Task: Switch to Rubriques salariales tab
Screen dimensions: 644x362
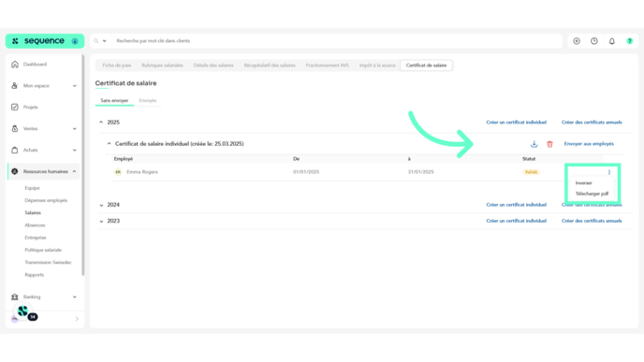Action: pyautogui.click(x=162, y=65)
